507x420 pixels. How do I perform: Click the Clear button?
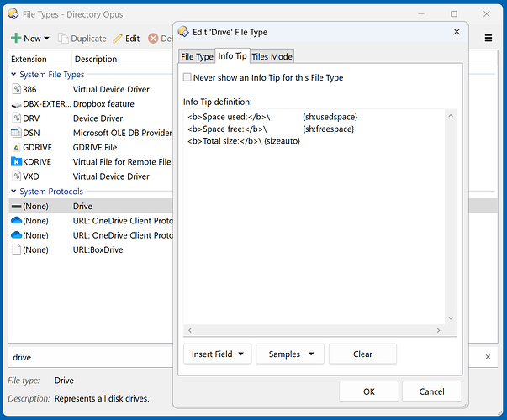pyautogui.click(x=362, y=354)
